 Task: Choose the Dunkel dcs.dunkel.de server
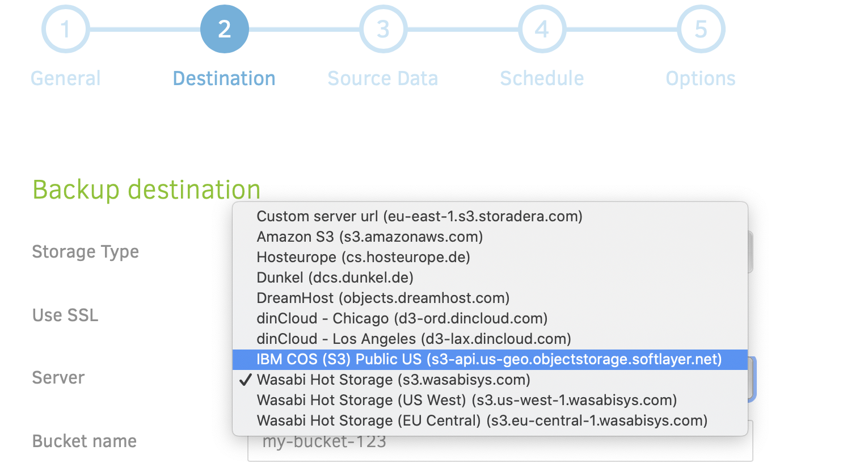point(335,277)
